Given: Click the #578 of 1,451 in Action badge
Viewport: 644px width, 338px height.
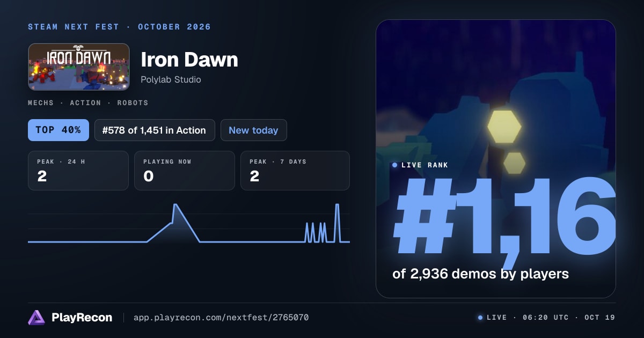Looking at the screenshot, I should 155,130.
